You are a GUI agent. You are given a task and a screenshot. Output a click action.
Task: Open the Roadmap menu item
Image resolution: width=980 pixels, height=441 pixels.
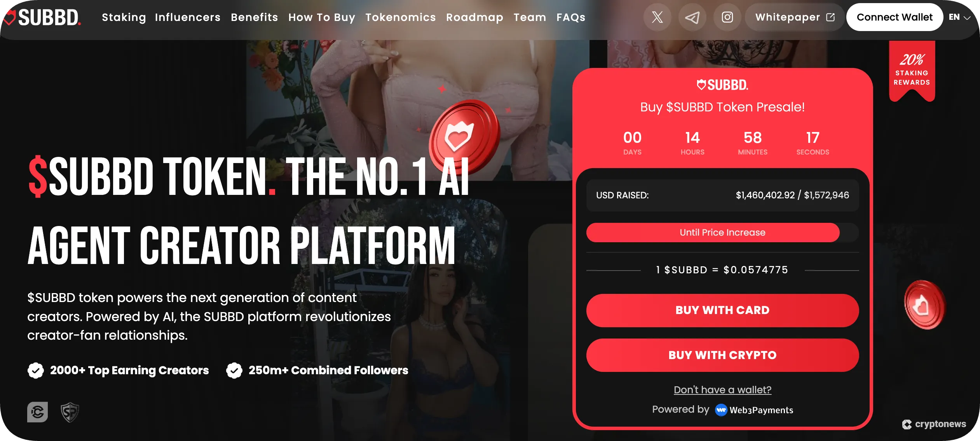pos(475,17)
